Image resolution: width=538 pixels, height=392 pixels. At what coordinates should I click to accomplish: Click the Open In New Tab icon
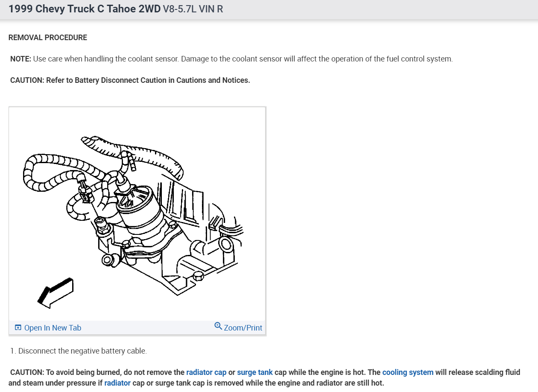18,328
